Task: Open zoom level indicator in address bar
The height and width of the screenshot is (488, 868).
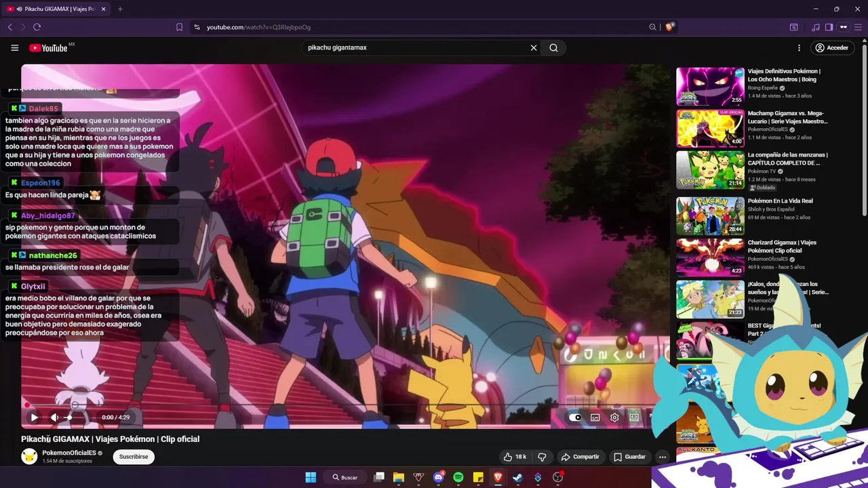Action: click(652, 27)
